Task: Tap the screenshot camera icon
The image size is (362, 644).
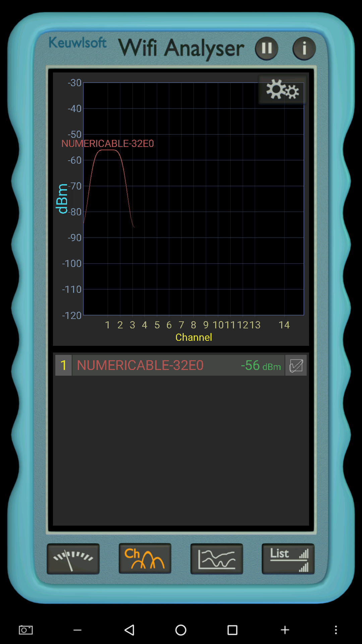Action: coord(26,630)
